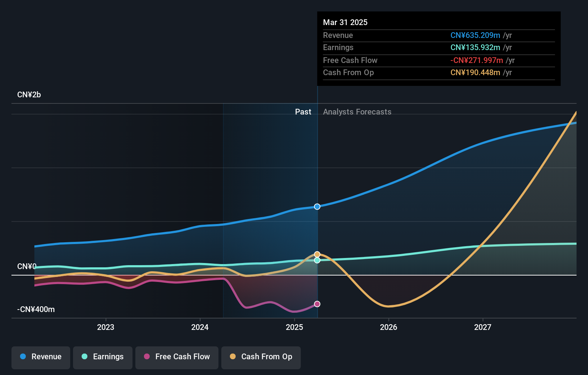The height and width of the screenshot is (375, 588).
Task: Click the 2026 x-axis label
Action: (389, 327)
